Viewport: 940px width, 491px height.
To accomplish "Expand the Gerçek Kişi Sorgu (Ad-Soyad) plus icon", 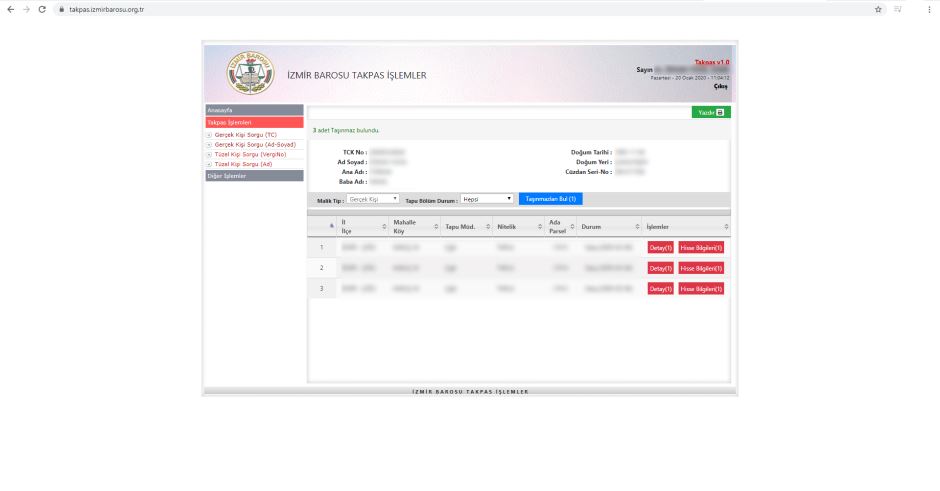I will click(x=209, y=145).
